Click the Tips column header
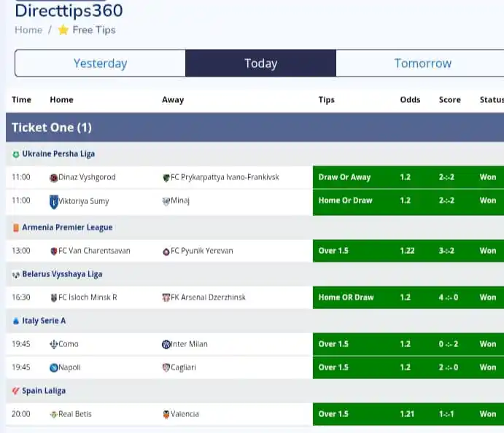Screen dimensions: 504x433 click(326, 100)
